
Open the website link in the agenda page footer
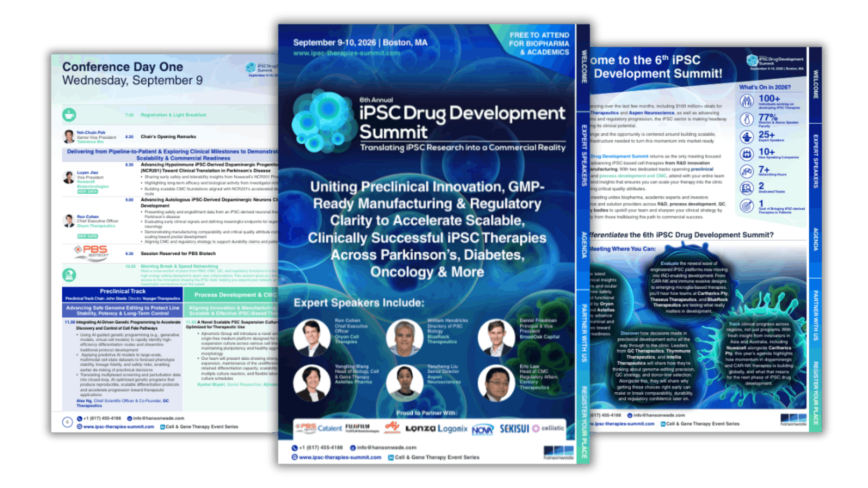coord(118,427)
